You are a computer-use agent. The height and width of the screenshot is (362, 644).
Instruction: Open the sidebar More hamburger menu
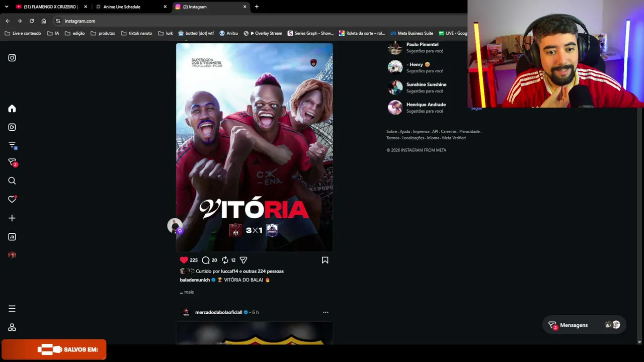tap(12, 309)
